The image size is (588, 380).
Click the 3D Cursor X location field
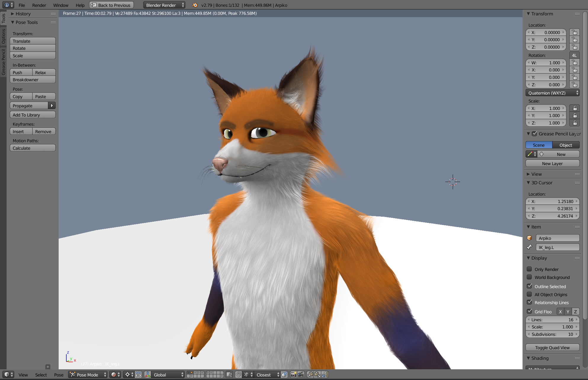[552, 201]
